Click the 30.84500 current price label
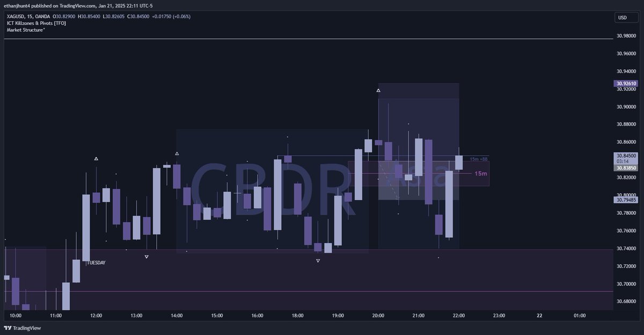 (626, 156)
